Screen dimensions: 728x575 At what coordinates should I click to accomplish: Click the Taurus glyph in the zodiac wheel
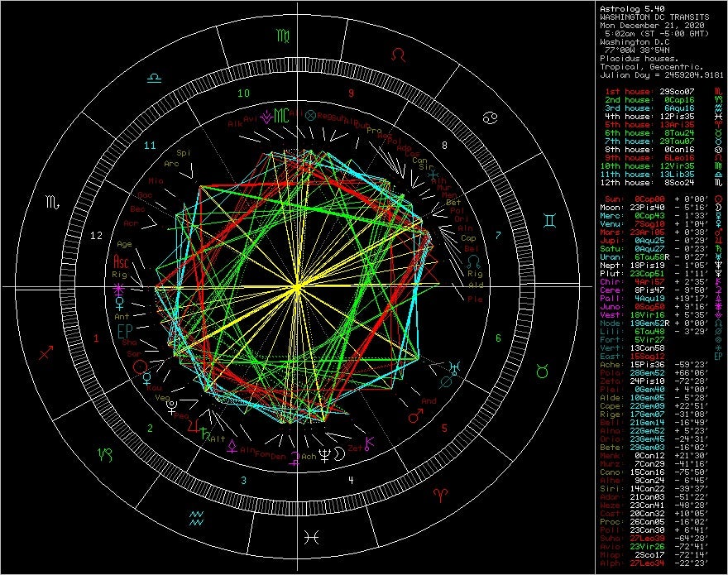point(543,371)
